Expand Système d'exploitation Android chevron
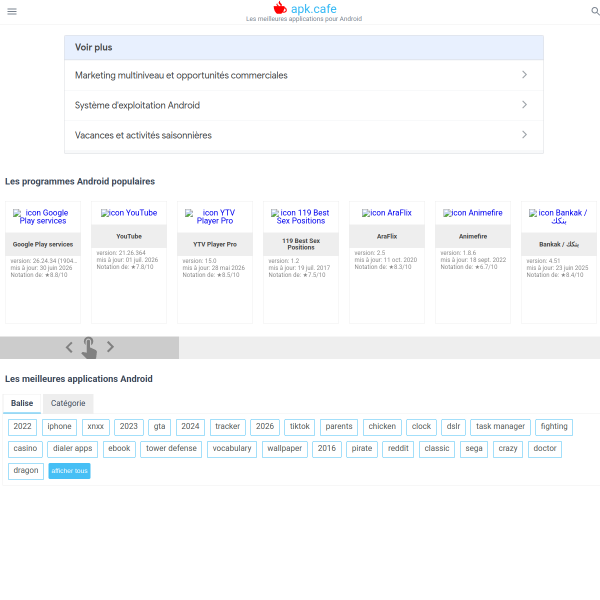The height and width of the screenshot is (600, 600). [x=524, y=104]
